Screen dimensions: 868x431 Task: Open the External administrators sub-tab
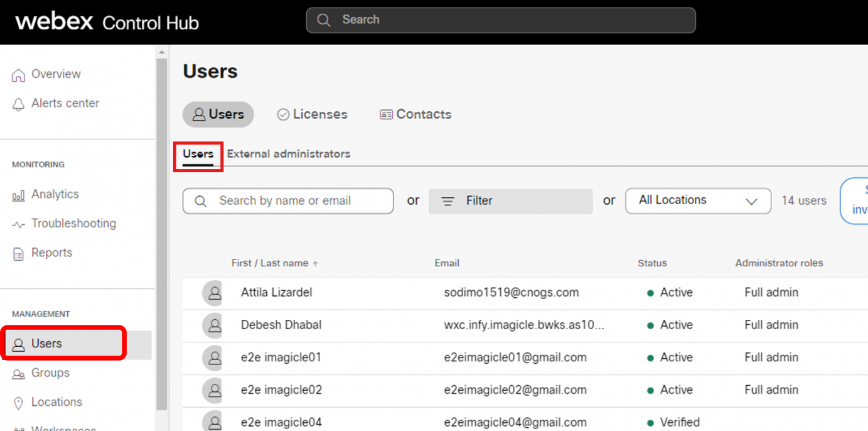[288, 154]
